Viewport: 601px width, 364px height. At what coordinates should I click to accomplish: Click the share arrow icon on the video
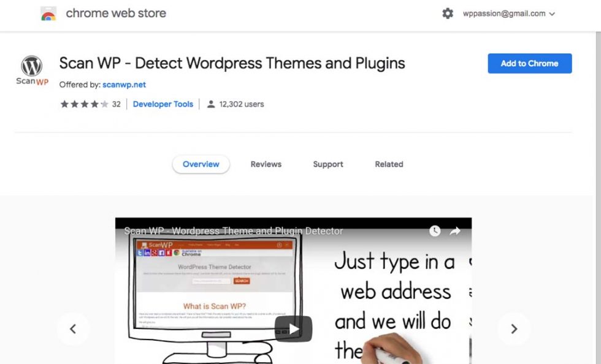coord(455,231)
